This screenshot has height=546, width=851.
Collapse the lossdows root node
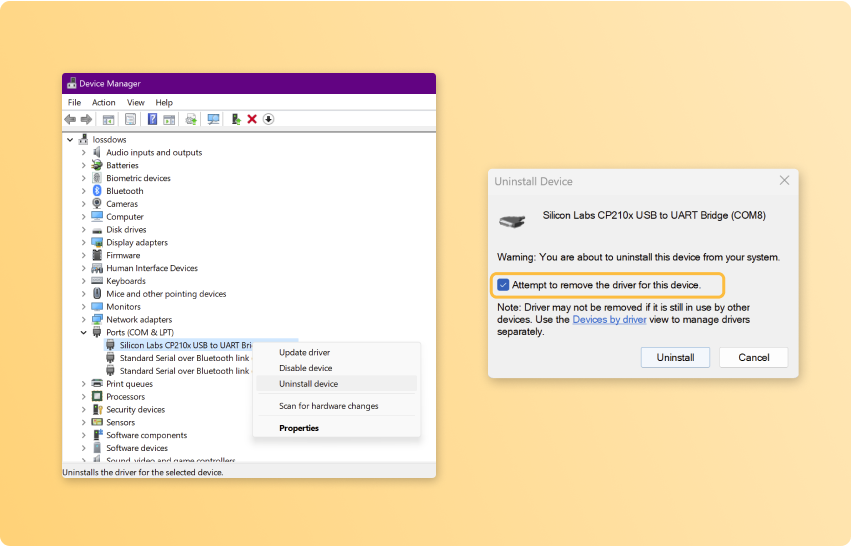70,140
